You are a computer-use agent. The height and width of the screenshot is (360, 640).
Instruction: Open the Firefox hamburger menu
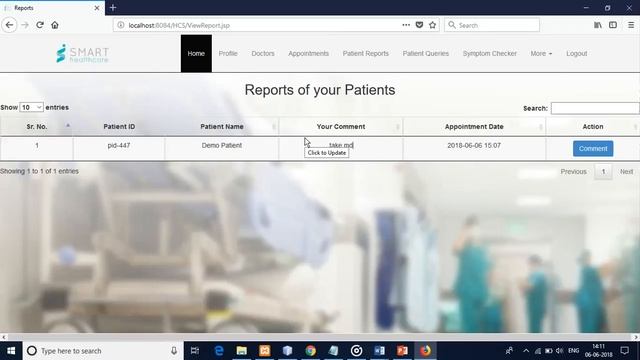coord(631,25)
